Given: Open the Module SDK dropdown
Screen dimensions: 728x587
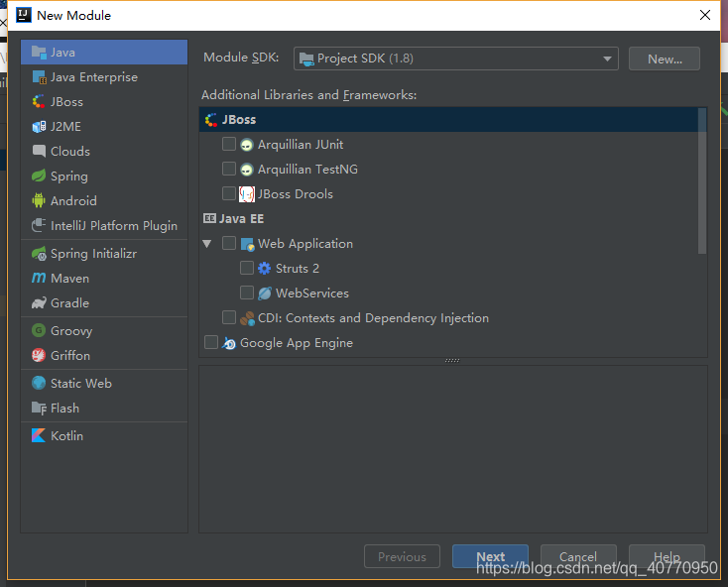Looking at the screenshot, I should [455, 59].
